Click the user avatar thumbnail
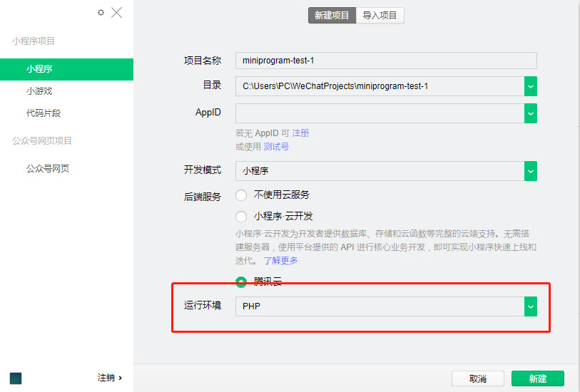This screenshot has height=392, width=580. pyautogui.click(x=16, y=378)
